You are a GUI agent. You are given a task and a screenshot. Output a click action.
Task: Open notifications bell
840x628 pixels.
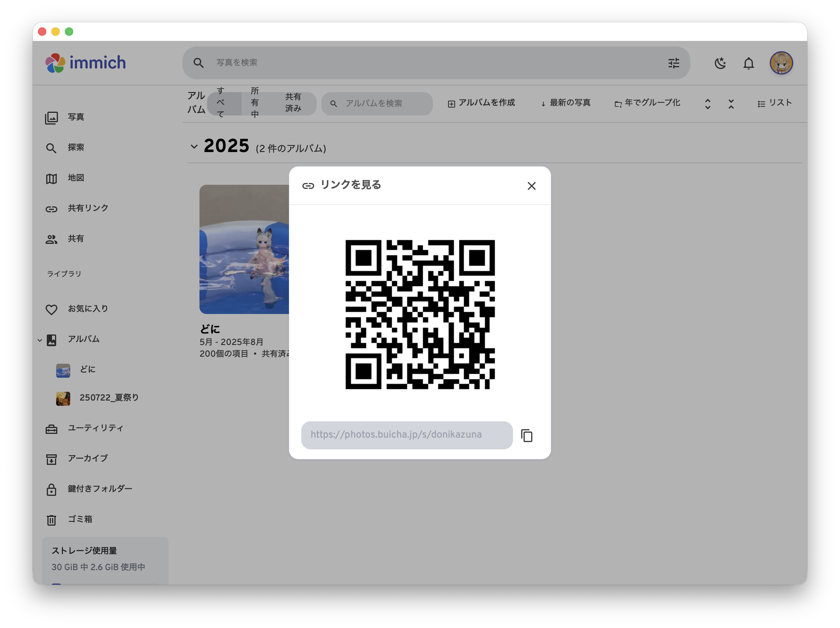[x=748, y=63]
